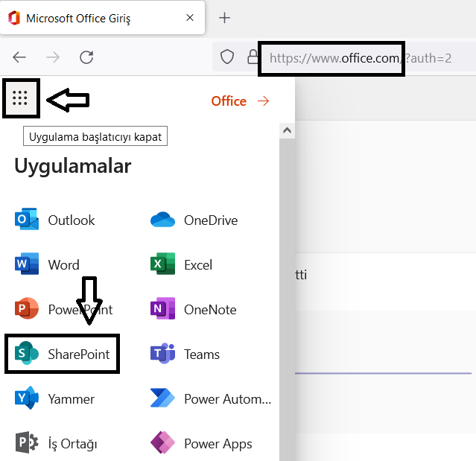Open the Teams app icon
476x461 pixels.
pyautogui.click(x=162, y=353)
